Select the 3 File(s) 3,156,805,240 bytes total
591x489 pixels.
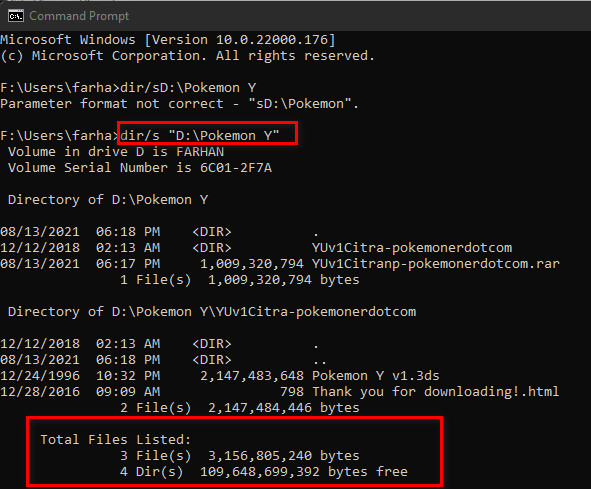[x=240, y=456]
